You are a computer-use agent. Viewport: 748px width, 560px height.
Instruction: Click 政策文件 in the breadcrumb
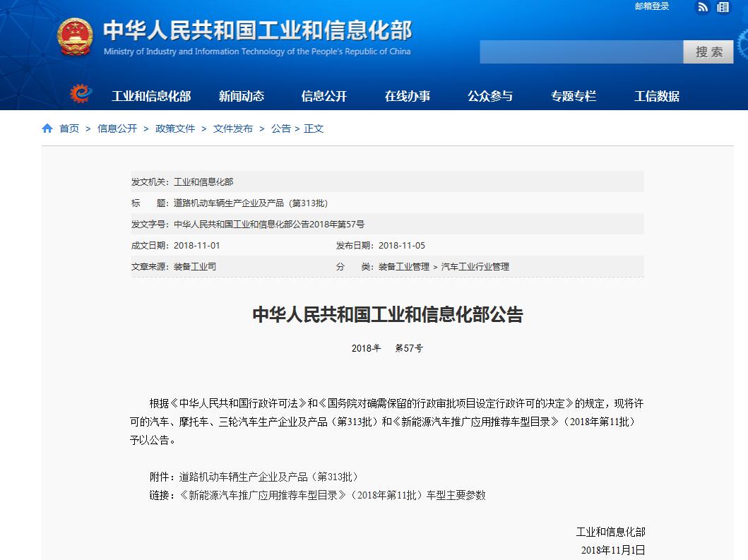(175, 129)
